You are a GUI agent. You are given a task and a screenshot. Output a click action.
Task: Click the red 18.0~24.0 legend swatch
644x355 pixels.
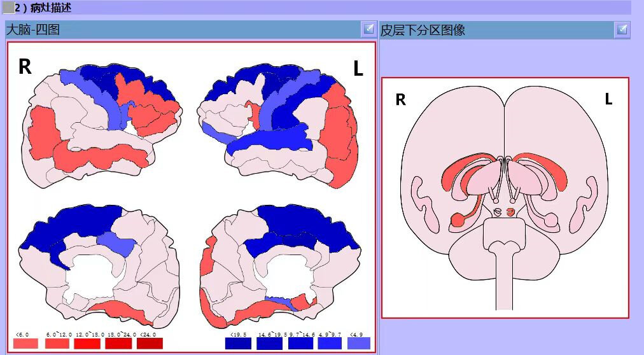pyautogui.click(x=119, y=344)
